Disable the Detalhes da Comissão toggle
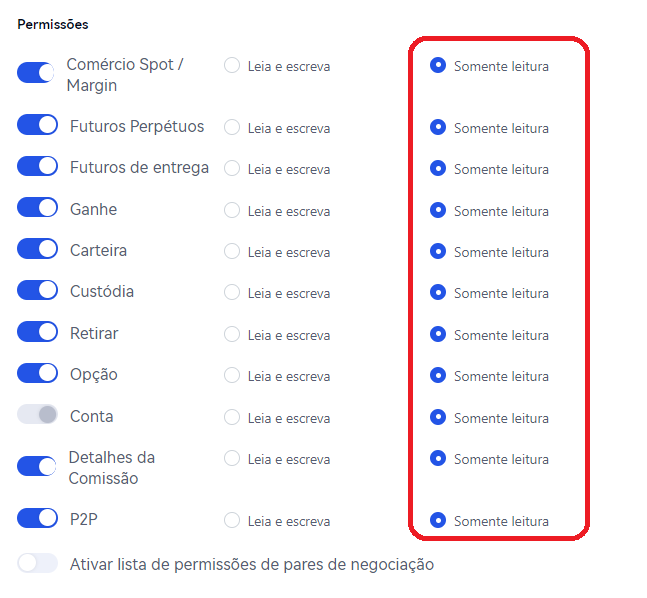Image resolution: width=647 pixels, height=598 pixels. 37,466
